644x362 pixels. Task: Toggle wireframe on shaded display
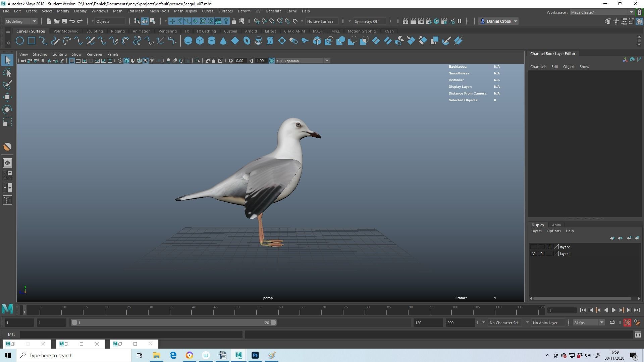139,61
